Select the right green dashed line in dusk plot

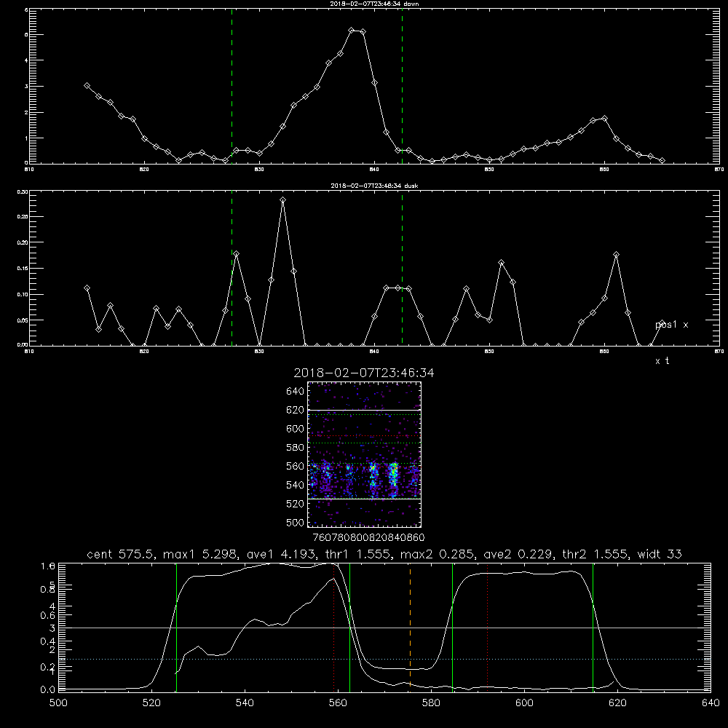coord(402,269)
